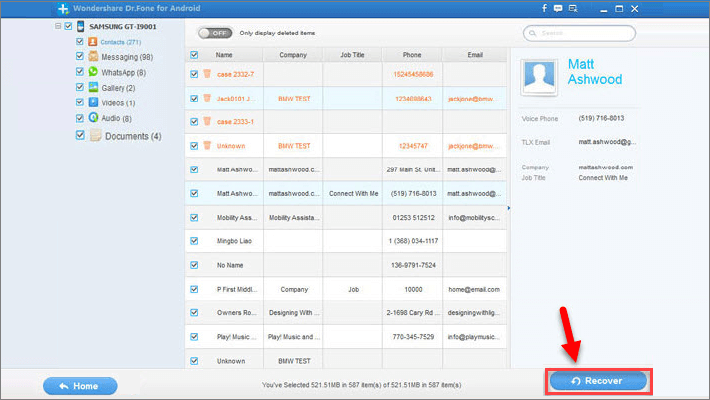Open the WhatsApp (8) category
Screen dimensions: 710x400
coord(123,72)
